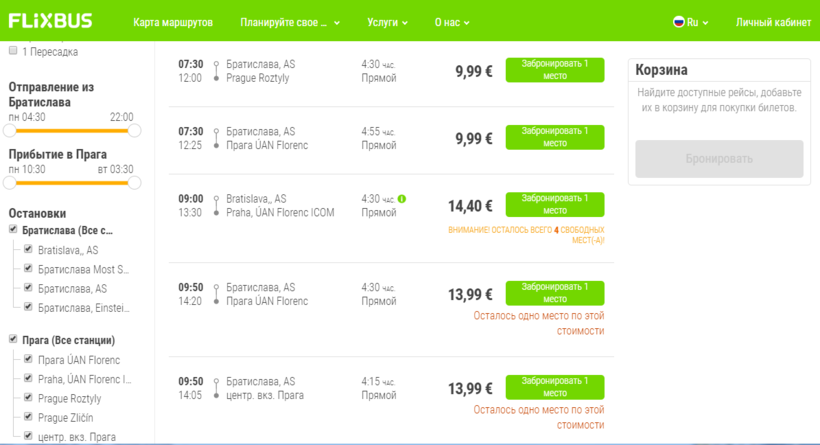The height and width of the screenshot is (445, 820).
Task: Click the Russian flag language icon
Action: [679, 22]
